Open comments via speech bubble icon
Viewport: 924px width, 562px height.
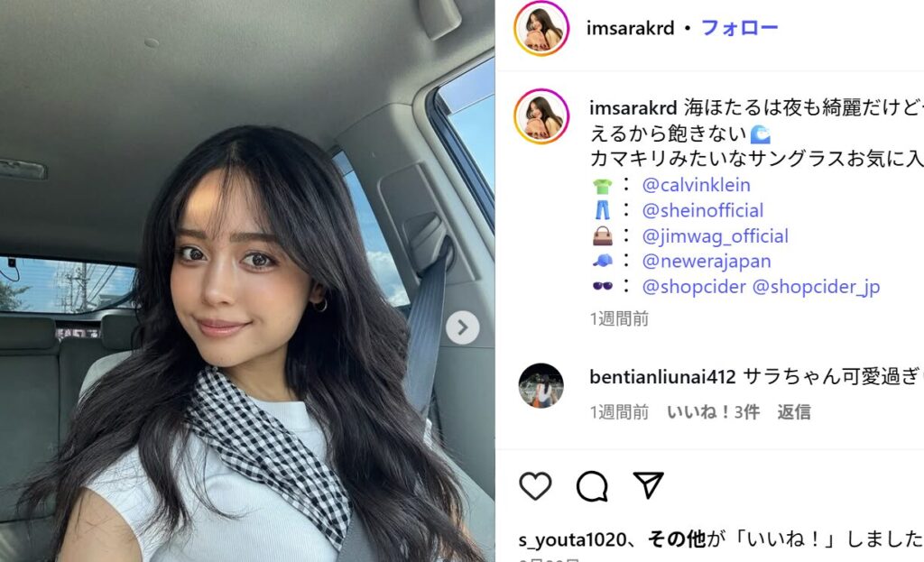tap(592, 486)
